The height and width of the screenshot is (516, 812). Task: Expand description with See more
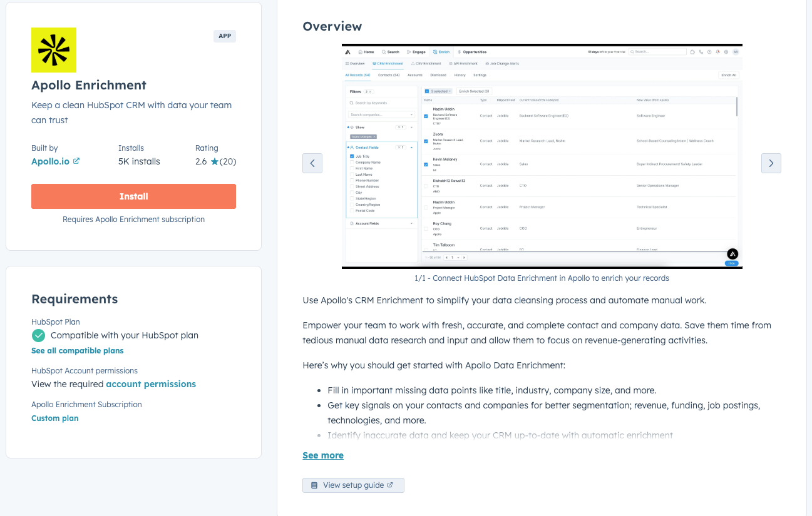coord(323,455)
